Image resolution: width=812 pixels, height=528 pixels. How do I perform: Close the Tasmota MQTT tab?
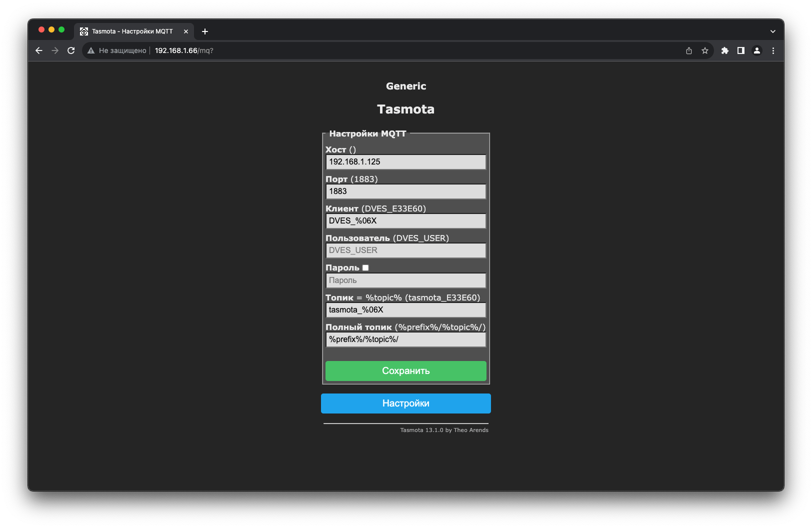186,31
